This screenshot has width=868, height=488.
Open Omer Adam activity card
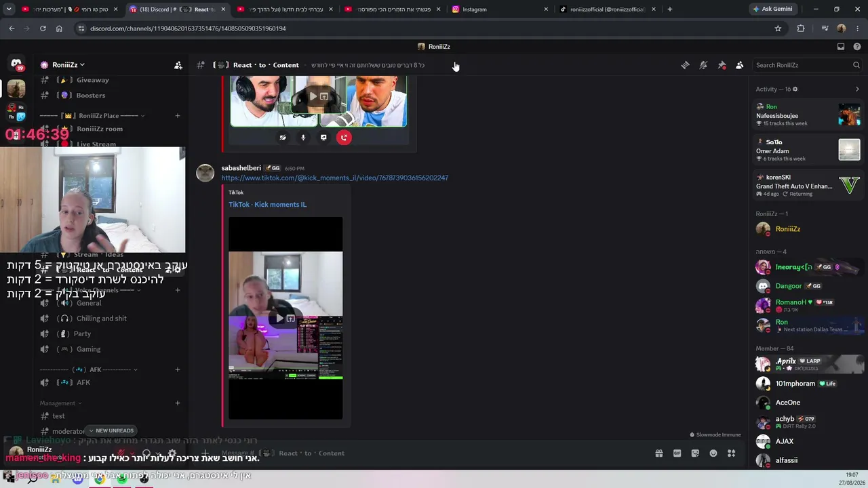[x=808, y=150]
